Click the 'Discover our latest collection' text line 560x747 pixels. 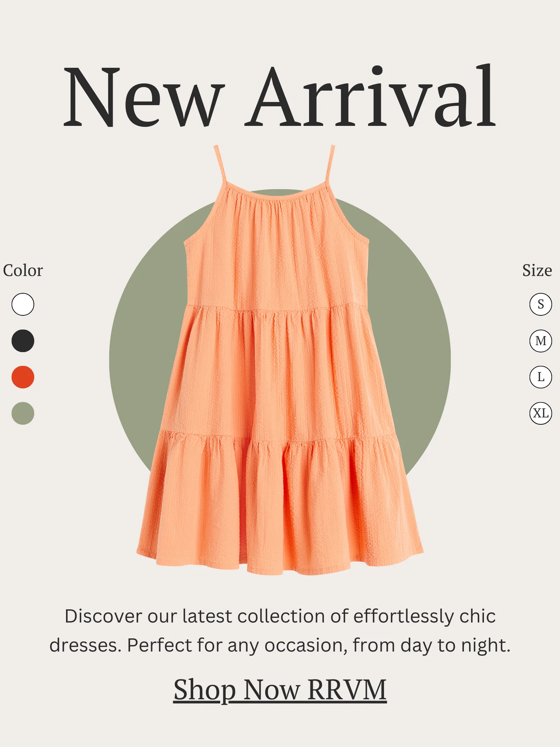[x=280, y=617]
